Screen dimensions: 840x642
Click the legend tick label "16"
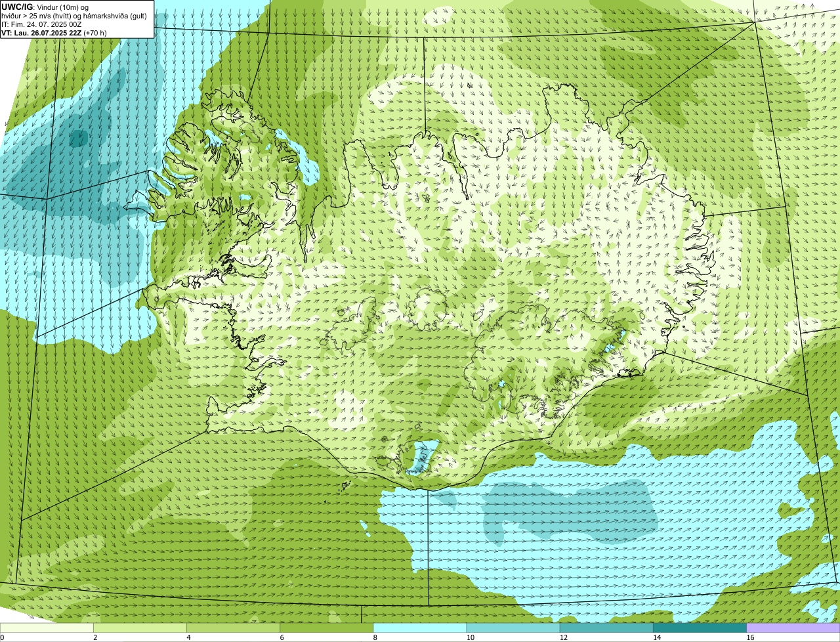[750, 637]
